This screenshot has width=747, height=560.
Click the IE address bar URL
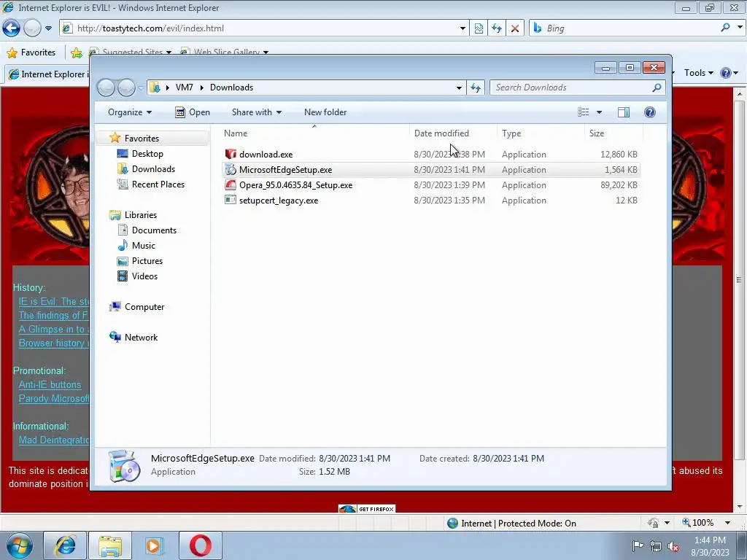point(150,28)
